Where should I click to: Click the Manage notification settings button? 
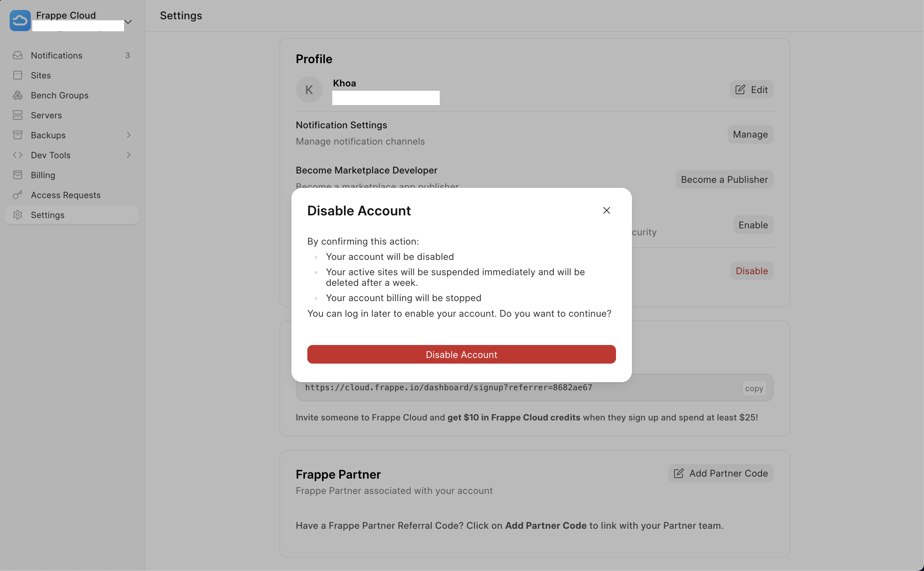tap(750, 134)
